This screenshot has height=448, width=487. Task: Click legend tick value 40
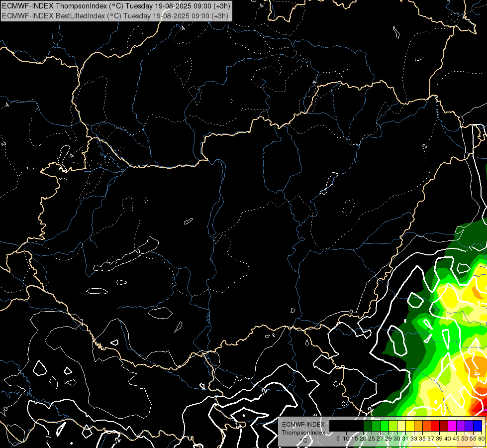tap(448, 439)
